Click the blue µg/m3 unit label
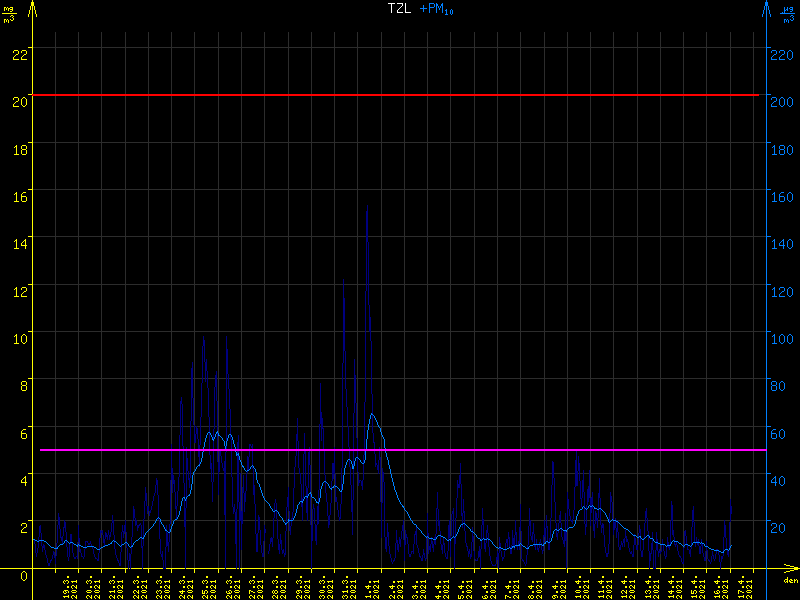 point(788,13)
